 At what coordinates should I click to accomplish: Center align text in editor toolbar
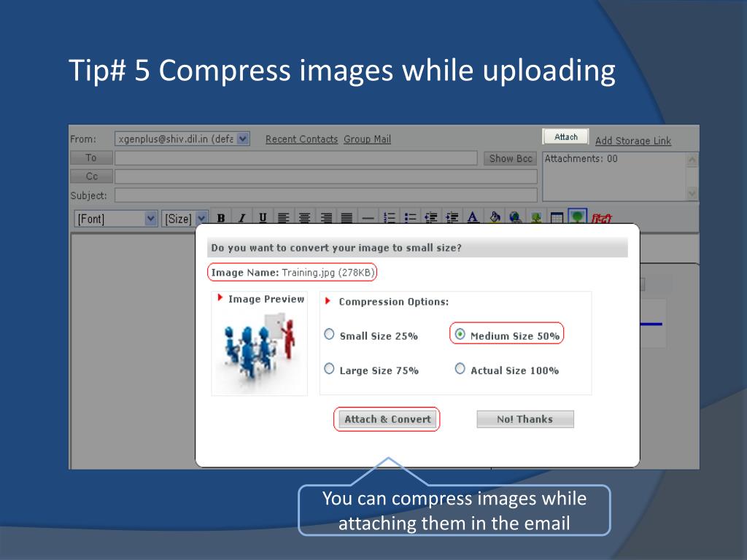tap(304, 218)
